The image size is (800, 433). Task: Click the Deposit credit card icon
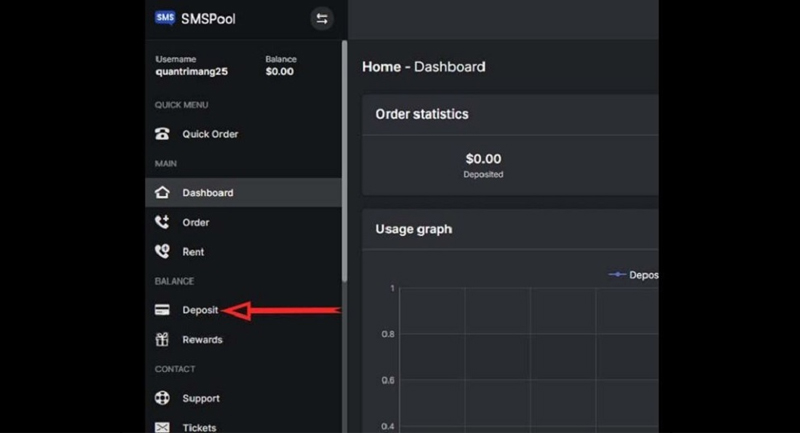[x=162, y=310]
